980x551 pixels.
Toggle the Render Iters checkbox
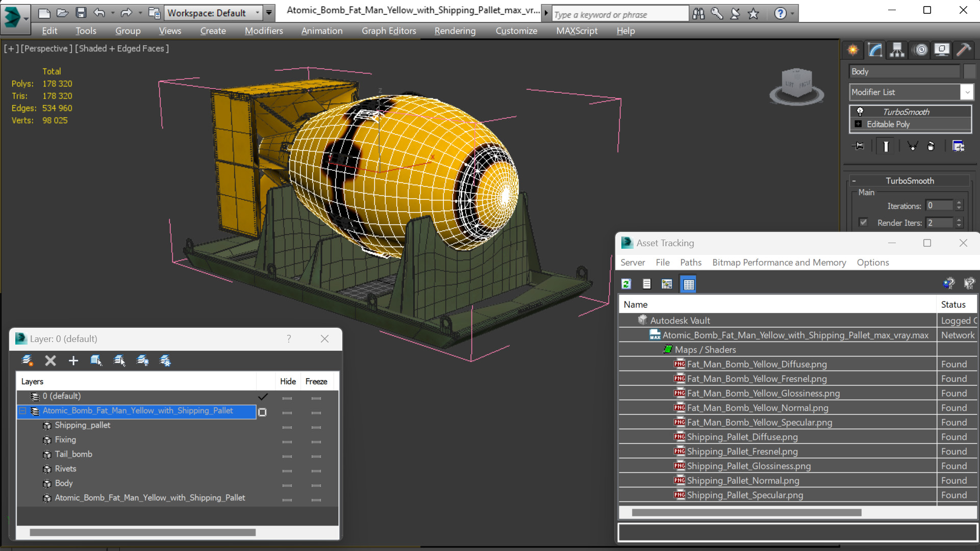(863, 222)
